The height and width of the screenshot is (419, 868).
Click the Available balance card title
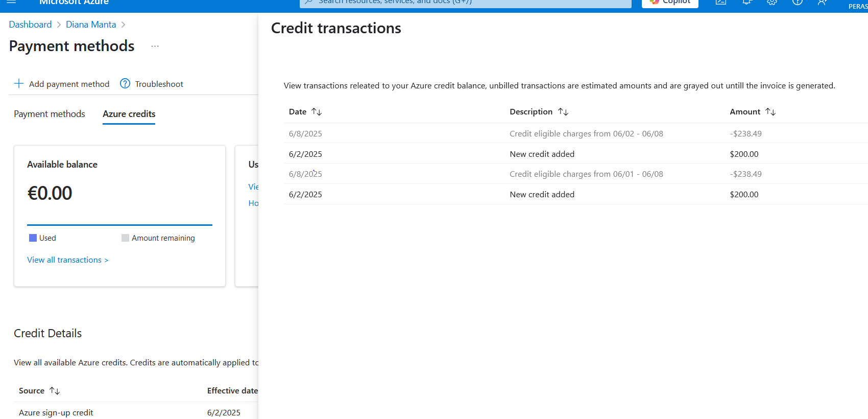click(62, 165)
